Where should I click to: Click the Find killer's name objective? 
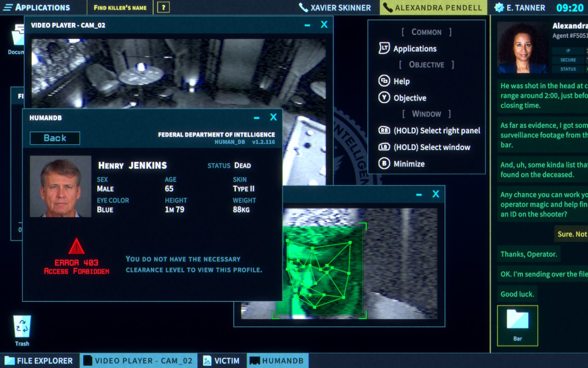point(120,7)
